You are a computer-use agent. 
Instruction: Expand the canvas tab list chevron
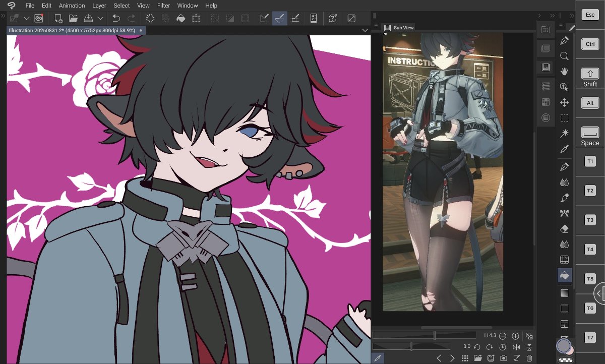[365, 31]
